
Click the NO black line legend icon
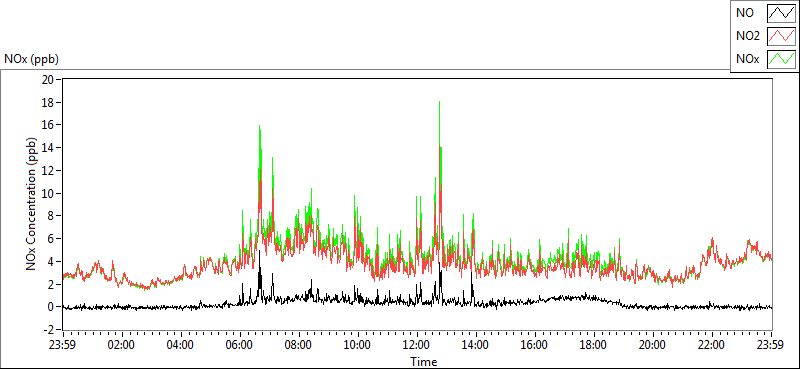tap(781, 14)
